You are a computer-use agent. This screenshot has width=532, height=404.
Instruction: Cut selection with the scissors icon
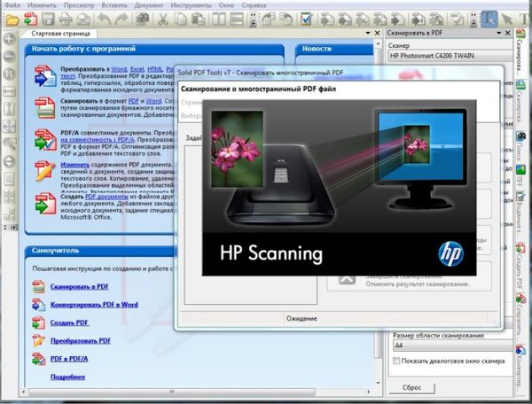[163, 19]
